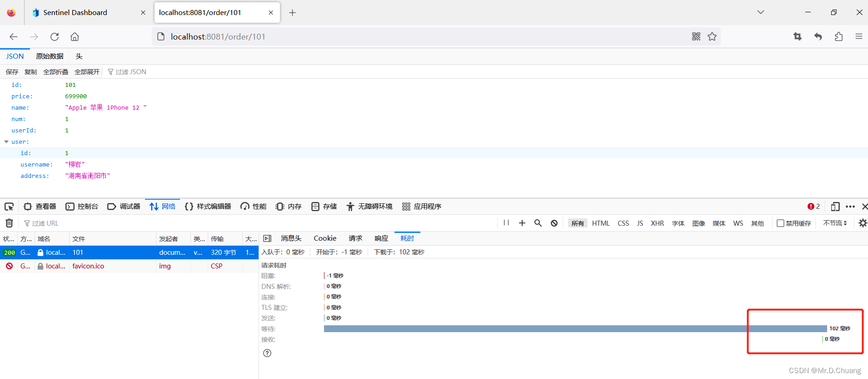Open the 性能 performance tab
The height and width of the screenshot is (379, 868).
click(254, 207)
